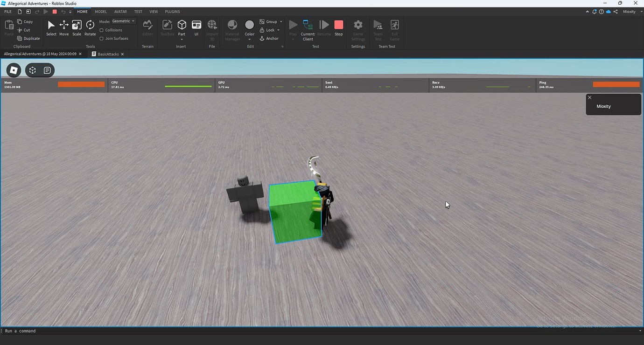Open the controller icon in the viewport overlay

(x=32, y=70)
